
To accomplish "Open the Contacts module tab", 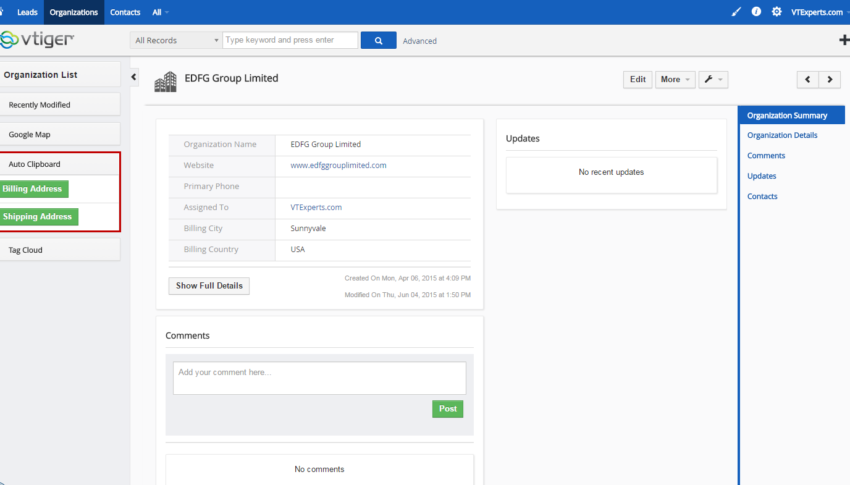I will 125,12.
